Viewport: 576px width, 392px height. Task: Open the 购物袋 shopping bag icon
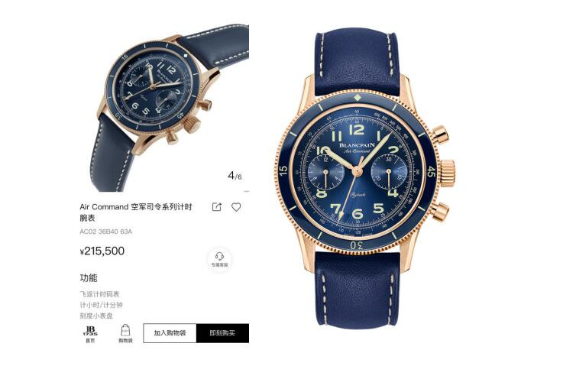point(125,334)
